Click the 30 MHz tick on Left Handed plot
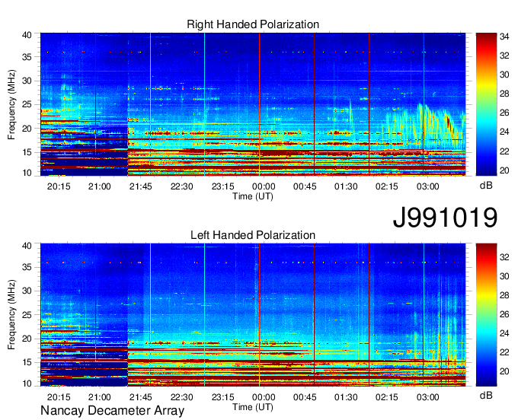The height and width of the screenshot is (420, 518). [x=27, y=291]
